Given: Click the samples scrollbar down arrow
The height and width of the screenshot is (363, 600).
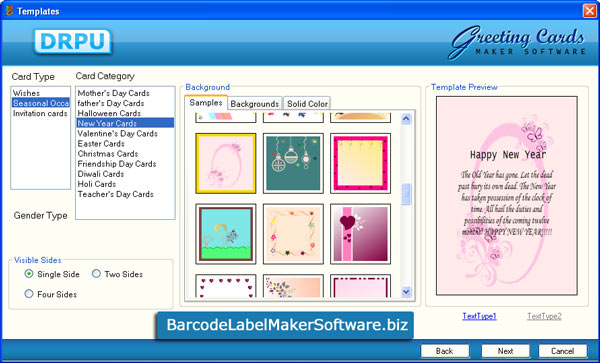Looking at the screenshot, I should (406, 292).
